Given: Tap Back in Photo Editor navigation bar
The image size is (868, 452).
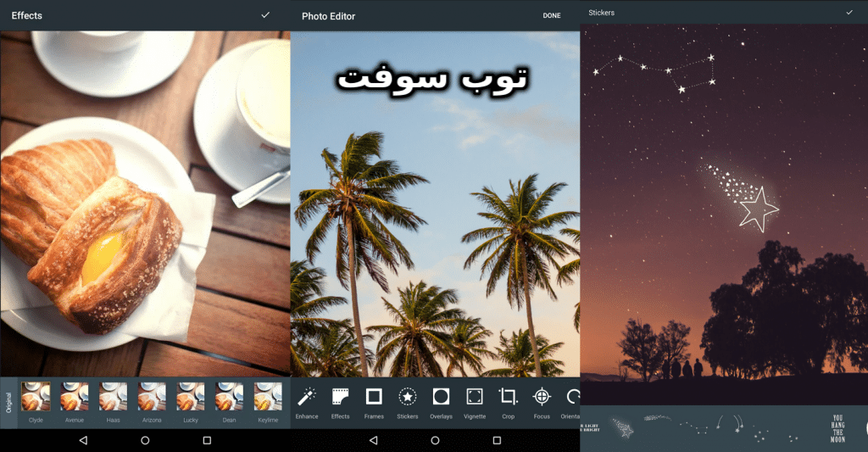Looking at the screenshot, I should [x=373, y=440].
